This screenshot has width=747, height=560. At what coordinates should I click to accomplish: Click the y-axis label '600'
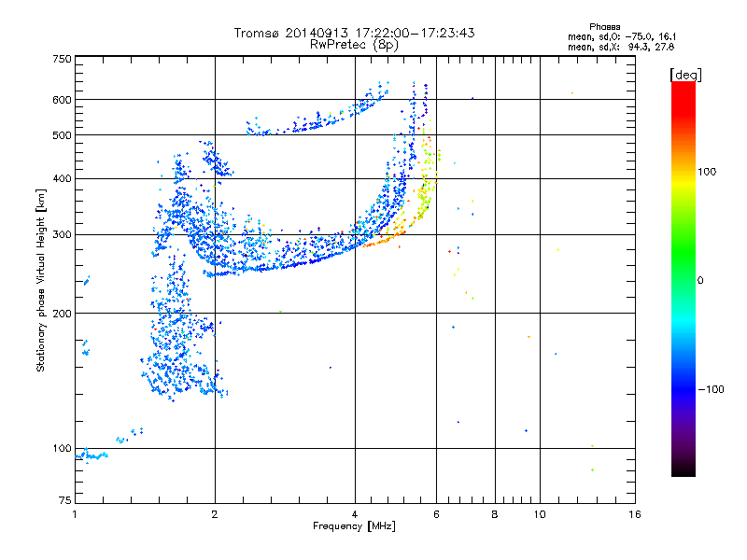62,100
